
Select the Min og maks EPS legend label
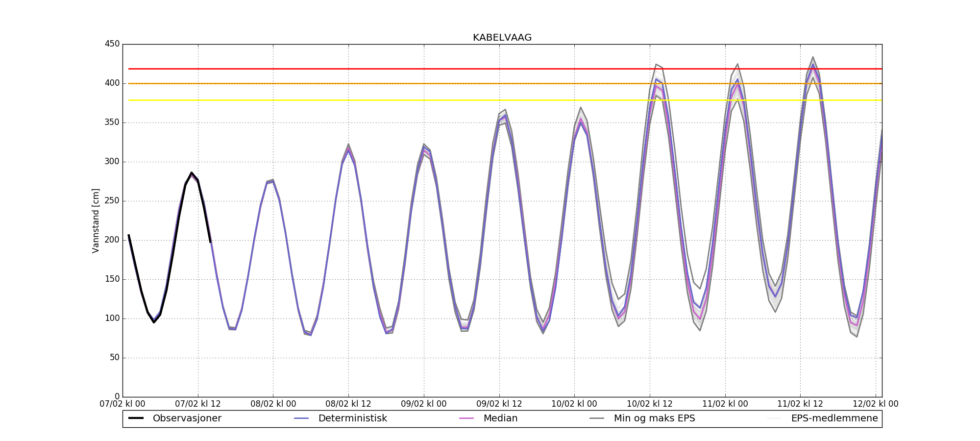654,418
